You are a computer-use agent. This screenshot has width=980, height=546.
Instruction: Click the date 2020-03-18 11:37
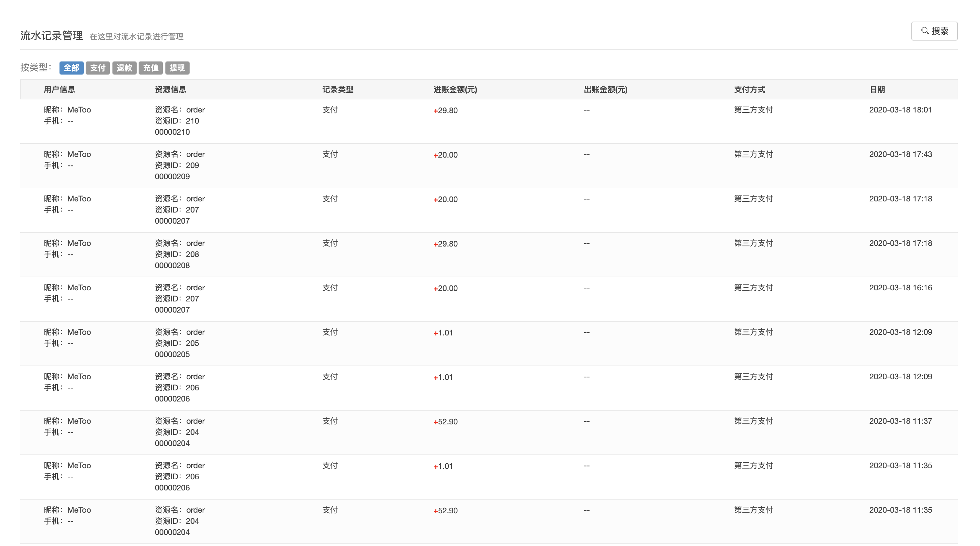(x=901, y=421)
